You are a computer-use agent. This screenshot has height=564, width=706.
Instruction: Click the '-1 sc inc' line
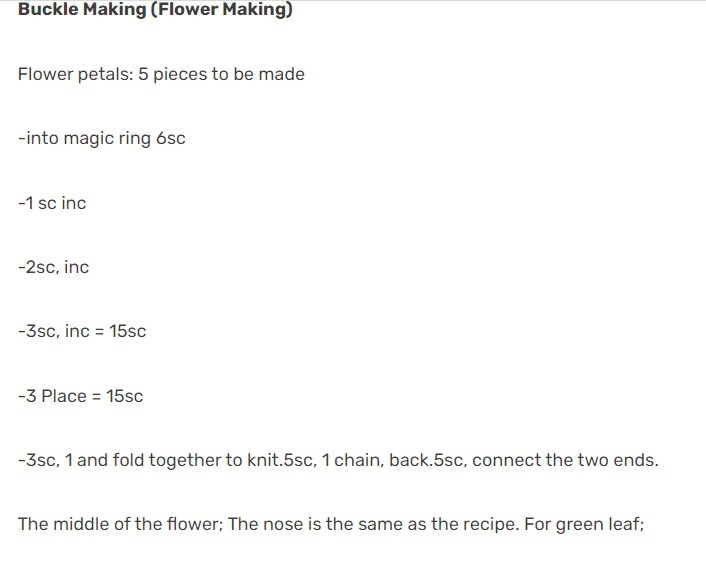(x=52, y=203)
